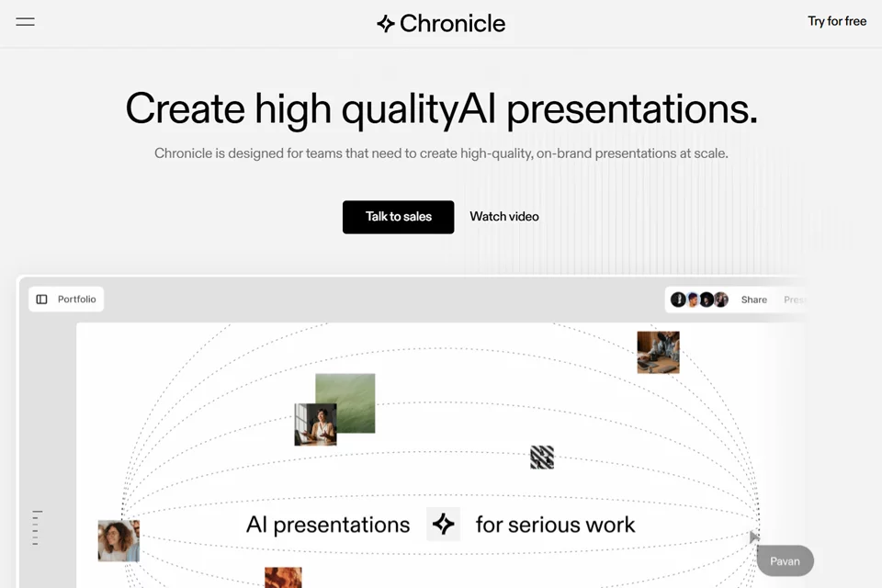Image resolution: width=882 pixels, height=588 pixels.
Task: Select the curly-haired woman portrait thumbnail
Action: pos(119,541)
